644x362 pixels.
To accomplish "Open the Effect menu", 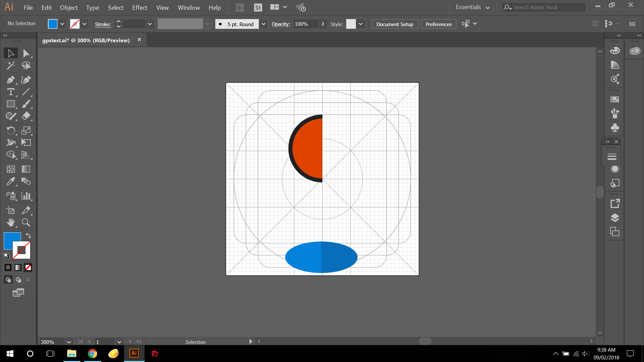I will [x=140, y=7].
